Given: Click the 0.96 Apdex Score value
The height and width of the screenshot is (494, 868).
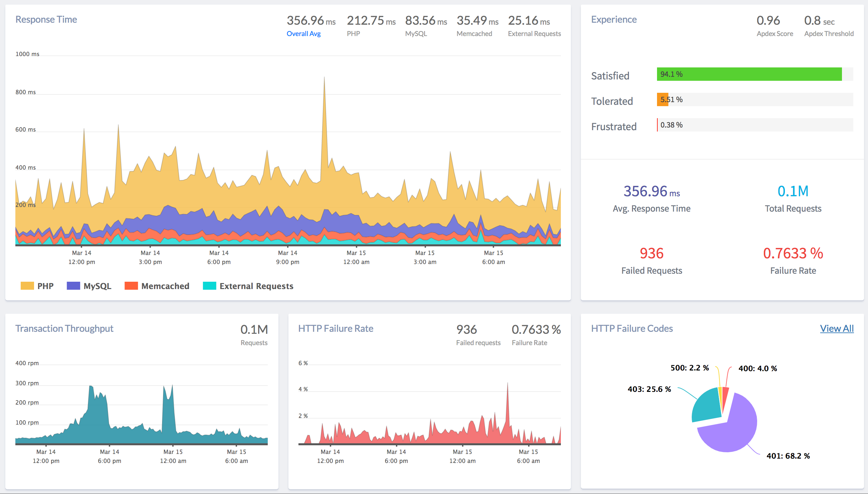Looking at the screenshot, I should click(x=768, y=21).
